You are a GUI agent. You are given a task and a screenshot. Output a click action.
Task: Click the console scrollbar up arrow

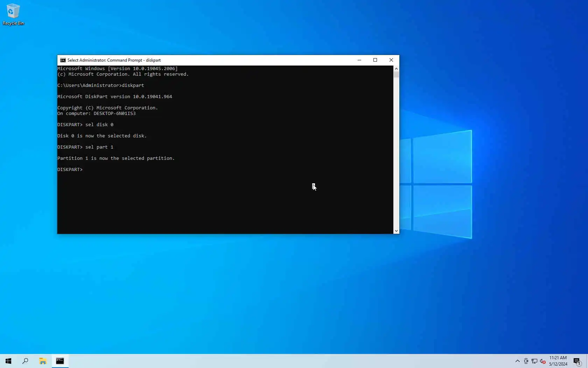pos(396,69)
